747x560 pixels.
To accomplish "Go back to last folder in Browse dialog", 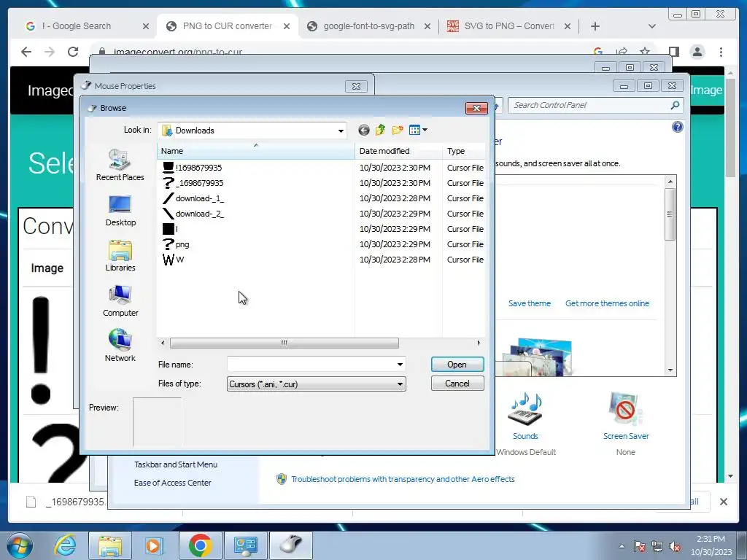I will tap(363, 130).
